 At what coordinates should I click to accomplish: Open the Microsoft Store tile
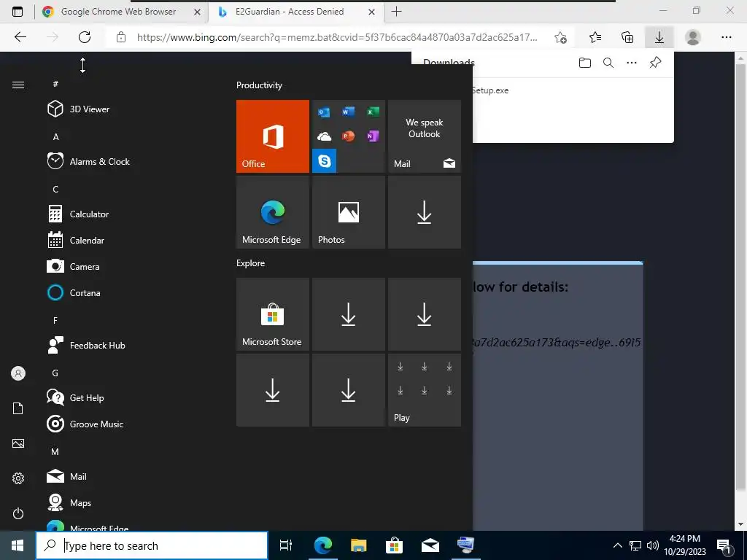[273, 314]
